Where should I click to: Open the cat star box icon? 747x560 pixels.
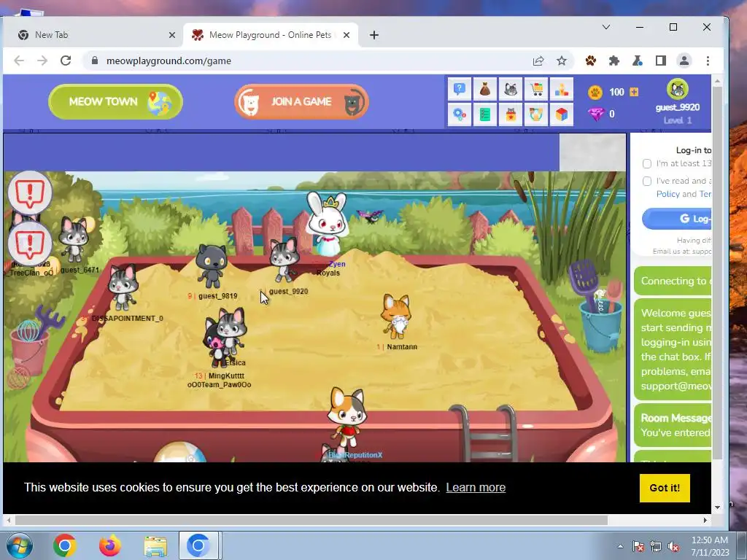[x=511, y=114]
